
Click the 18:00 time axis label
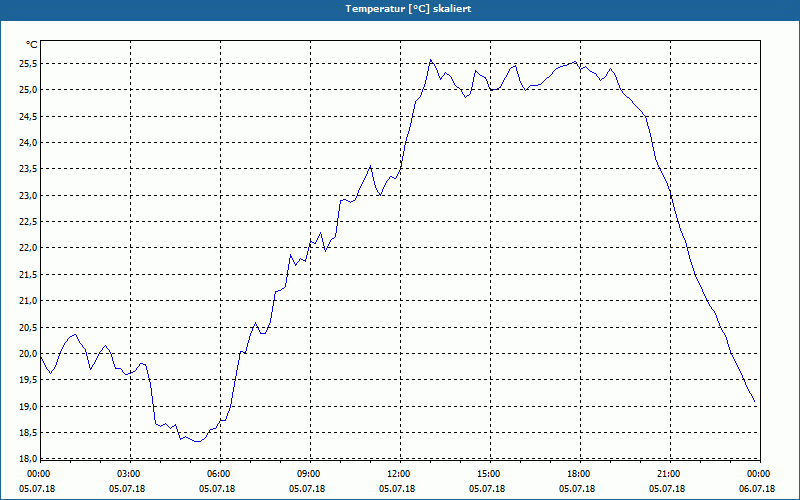point(577,474)
